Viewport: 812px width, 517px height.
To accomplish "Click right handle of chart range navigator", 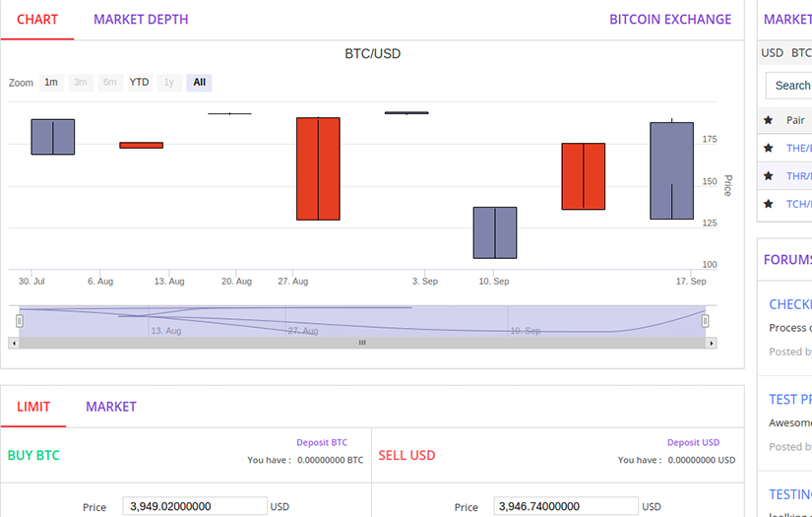I will point(705,321).
